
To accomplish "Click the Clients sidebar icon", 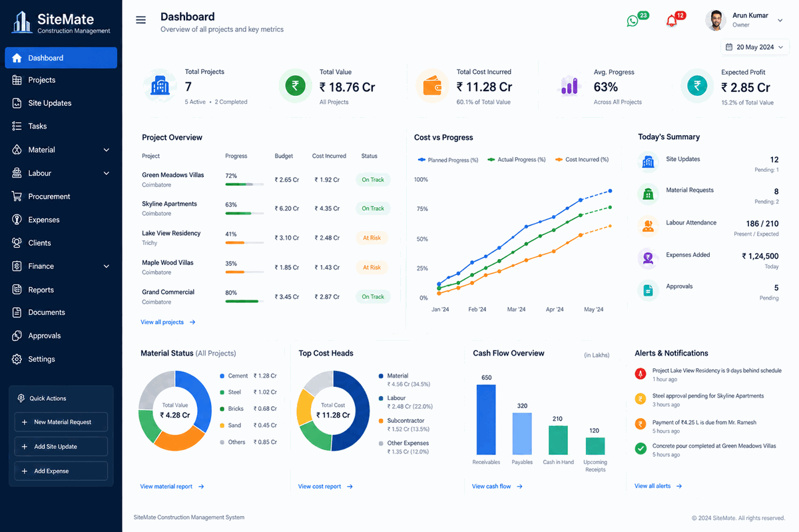I will pyautogui.click(x=17, y=243).
